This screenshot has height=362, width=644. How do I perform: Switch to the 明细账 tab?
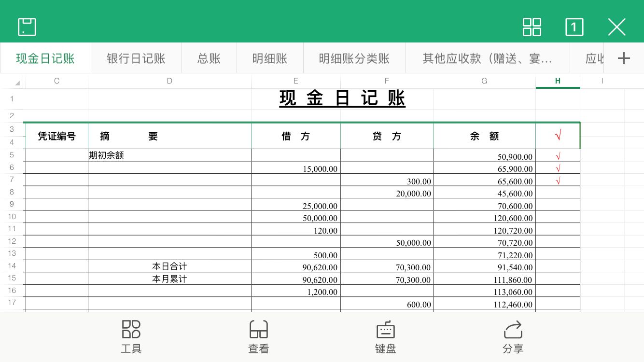269,57
